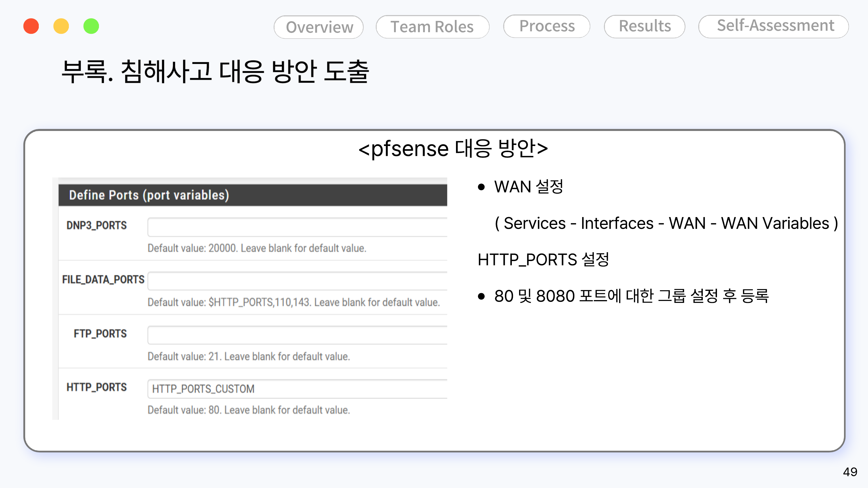Go to the Results tab
868x488 pixels.
pos(644,26)
